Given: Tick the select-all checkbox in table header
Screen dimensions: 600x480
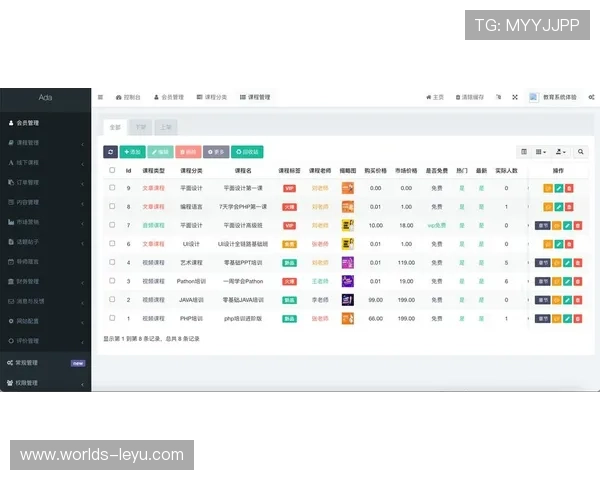Looking at the screenshot, I should coord(112,170).
